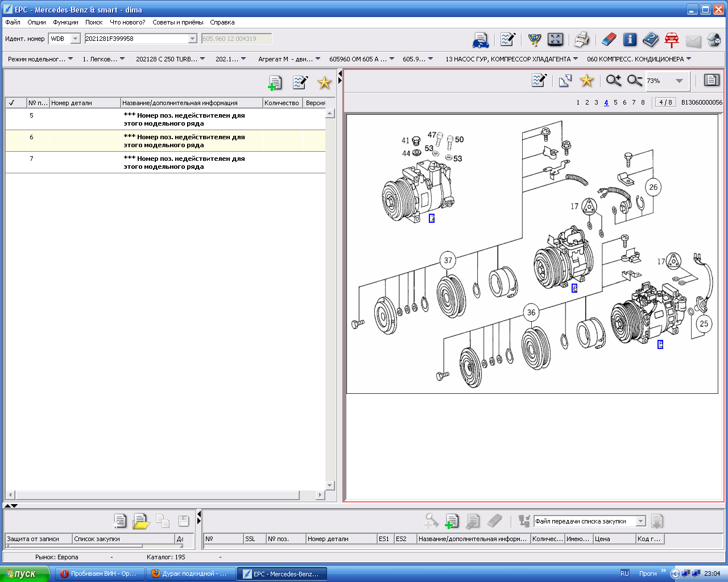The height and width of the screenshot is (582, 728).
Task: Open the help book icon
Action: coord(651,39)
